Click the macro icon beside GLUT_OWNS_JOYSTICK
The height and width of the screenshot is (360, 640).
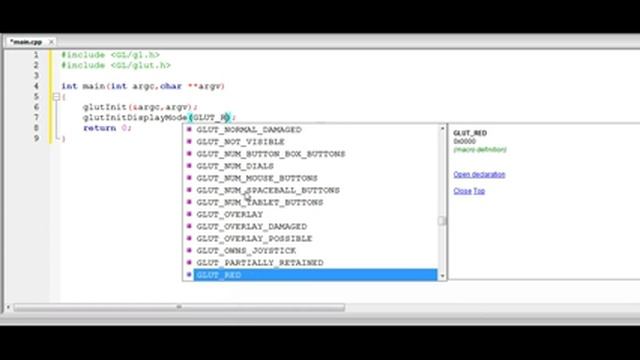(x=189, y=251)
